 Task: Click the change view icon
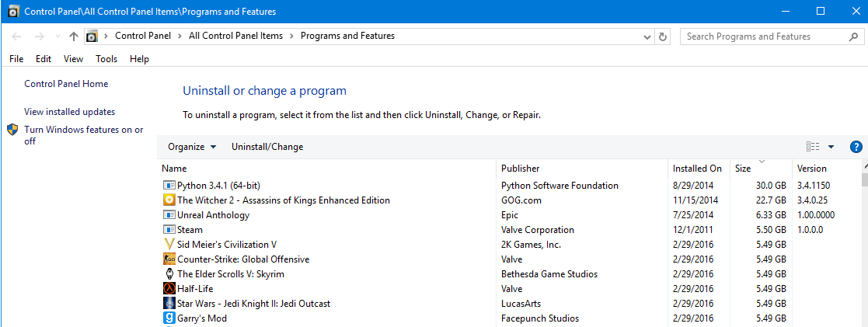(x=813, y=147)
